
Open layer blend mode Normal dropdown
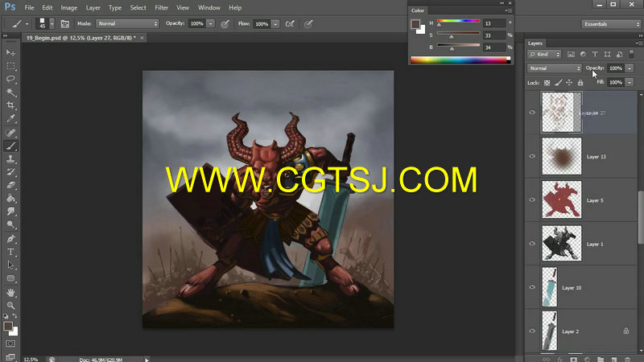(555, 68)
